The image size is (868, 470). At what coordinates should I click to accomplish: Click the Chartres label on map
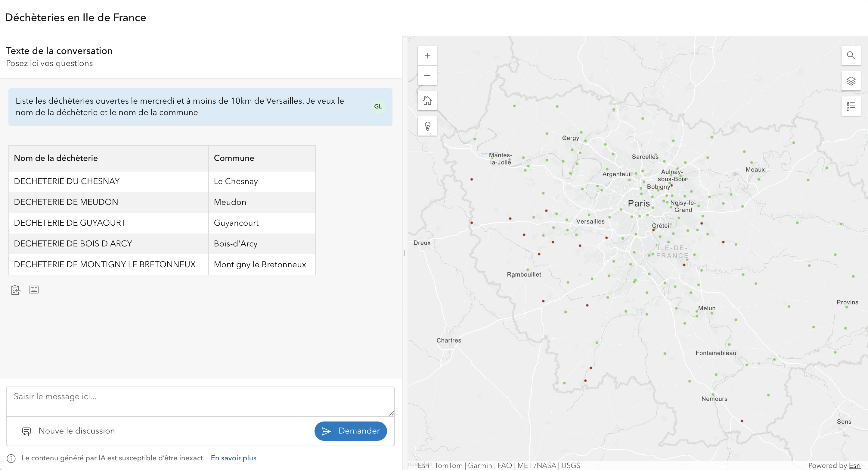(449, 341)
